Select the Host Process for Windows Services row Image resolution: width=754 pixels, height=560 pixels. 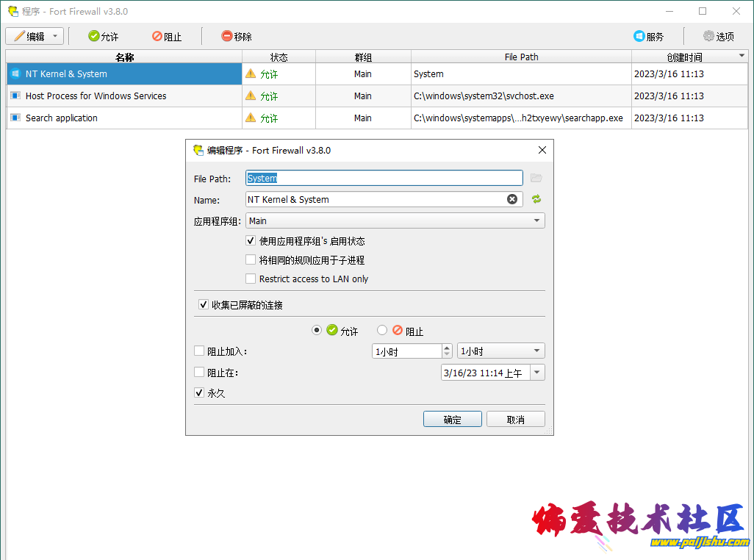point(96,96)
